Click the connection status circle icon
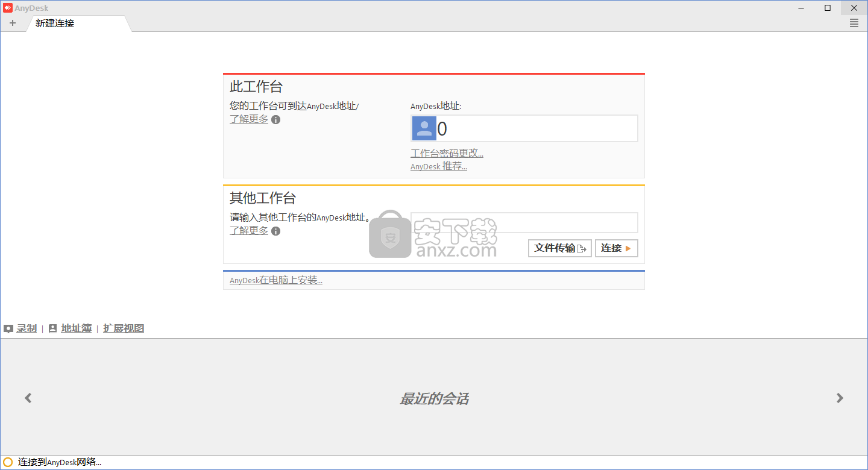Image resolution: width=868 pixels, height=470 pixels. (x=8, y=462)
